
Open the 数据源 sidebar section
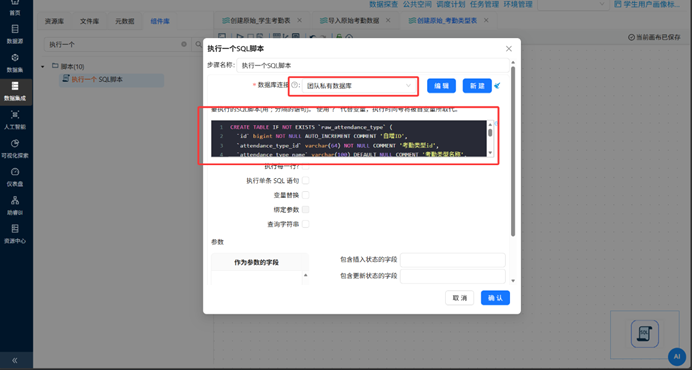[x=15, y=34]
